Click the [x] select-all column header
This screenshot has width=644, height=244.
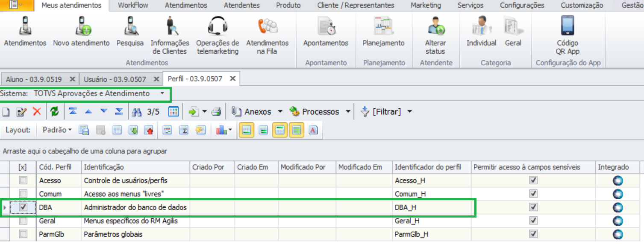tap(23, 167)
